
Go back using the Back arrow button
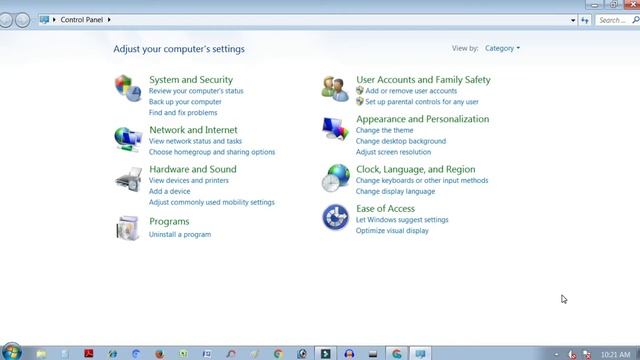coord(6,20)
